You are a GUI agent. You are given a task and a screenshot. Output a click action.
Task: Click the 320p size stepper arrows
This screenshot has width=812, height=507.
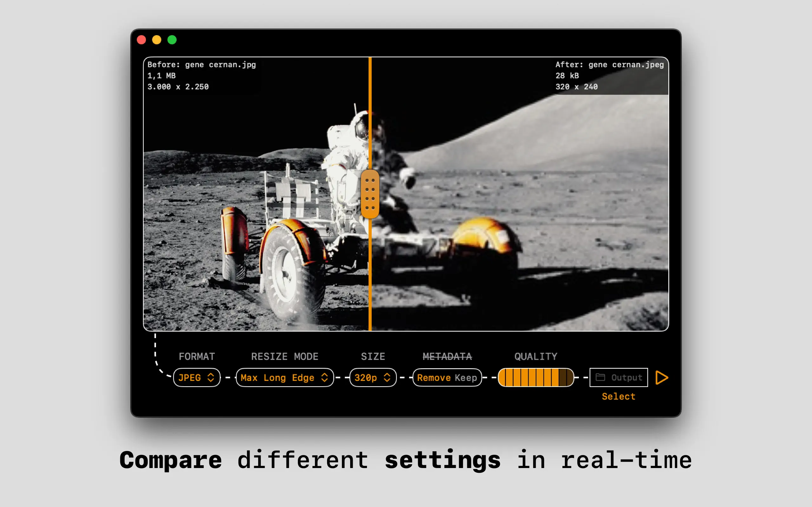point(387,378)
